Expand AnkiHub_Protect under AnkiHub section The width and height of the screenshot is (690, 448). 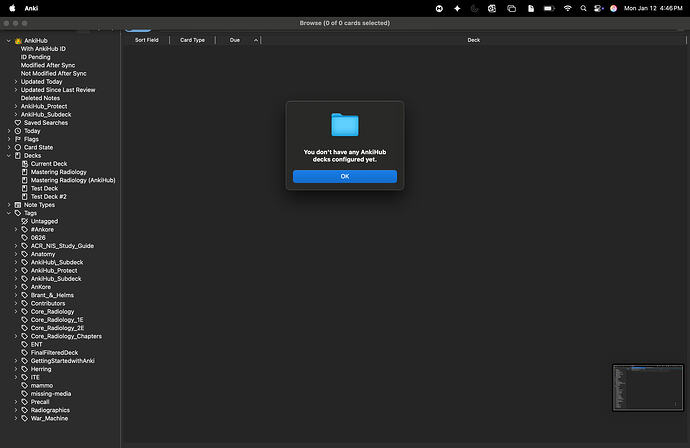click(16, 106)
